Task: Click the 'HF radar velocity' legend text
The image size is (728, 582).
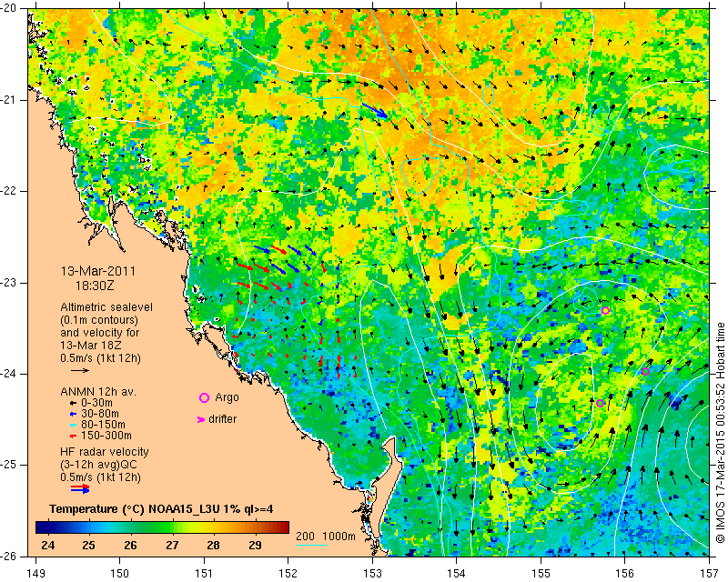Action: pyautogui.click(x=105, y=452)
